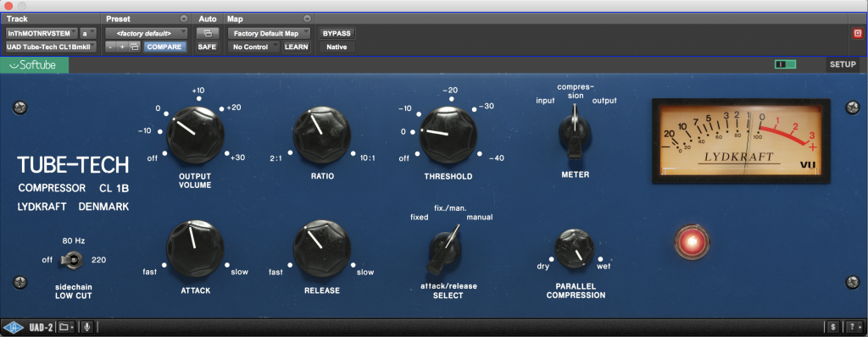This screenshot has height=337, width=868.
Task: Open the factory default preset dropdown
Action: pos(146,33)
